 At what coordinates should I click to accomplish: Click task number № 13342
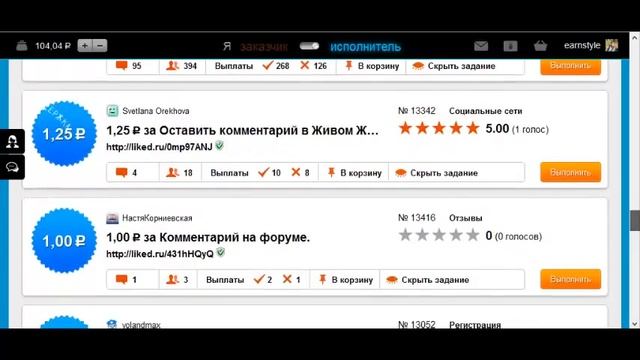417,111
